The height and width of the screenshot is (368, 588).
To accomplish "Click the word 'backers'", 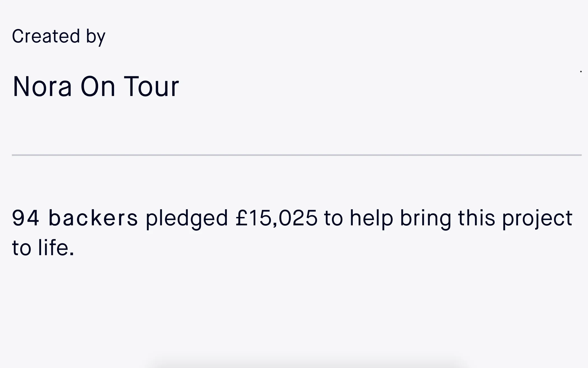I will pos(93,218).
